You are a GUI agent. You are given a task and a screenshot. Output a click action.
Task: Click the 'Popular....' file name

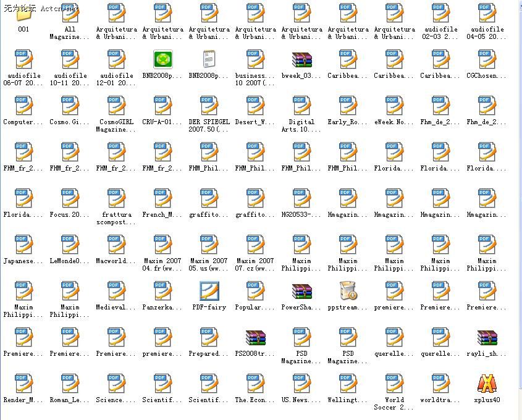point(255,307)
